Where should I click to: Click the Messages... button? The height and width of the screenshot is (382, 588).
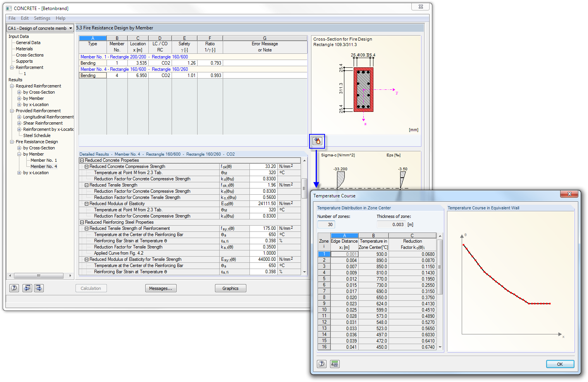(x=161, y=288)
